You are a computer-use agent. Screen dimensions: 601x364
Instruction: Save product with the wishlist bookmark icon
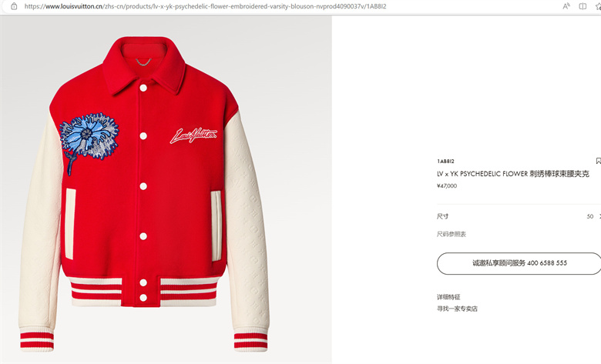coord(599,161)
